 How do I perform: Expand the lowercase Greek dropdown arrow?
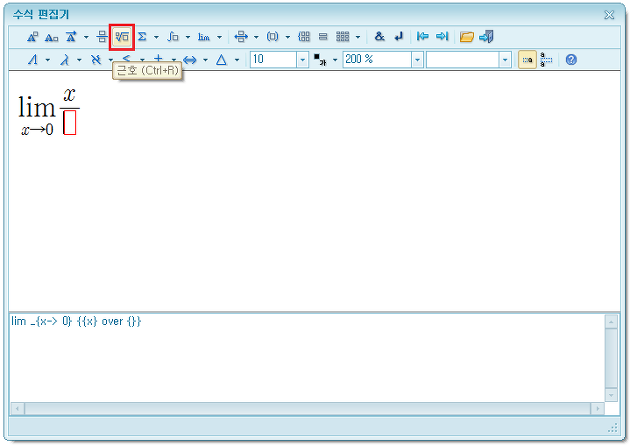(79, 60)
